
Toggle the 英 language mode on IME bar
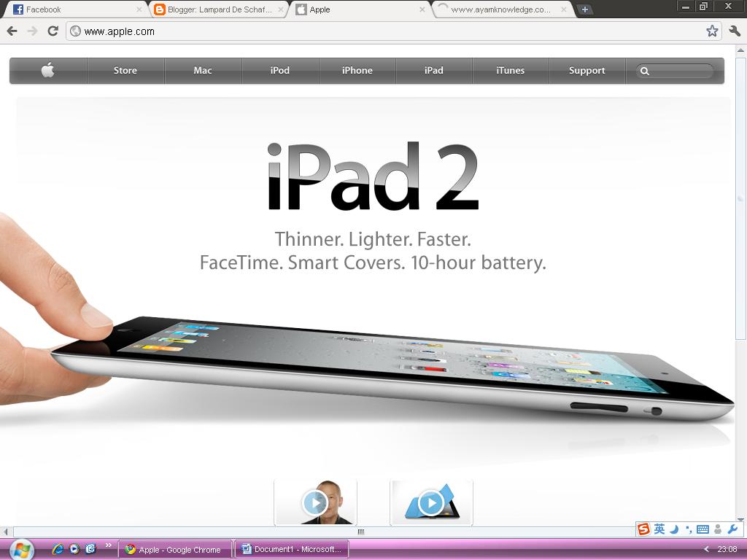click(x=659, y=529)
